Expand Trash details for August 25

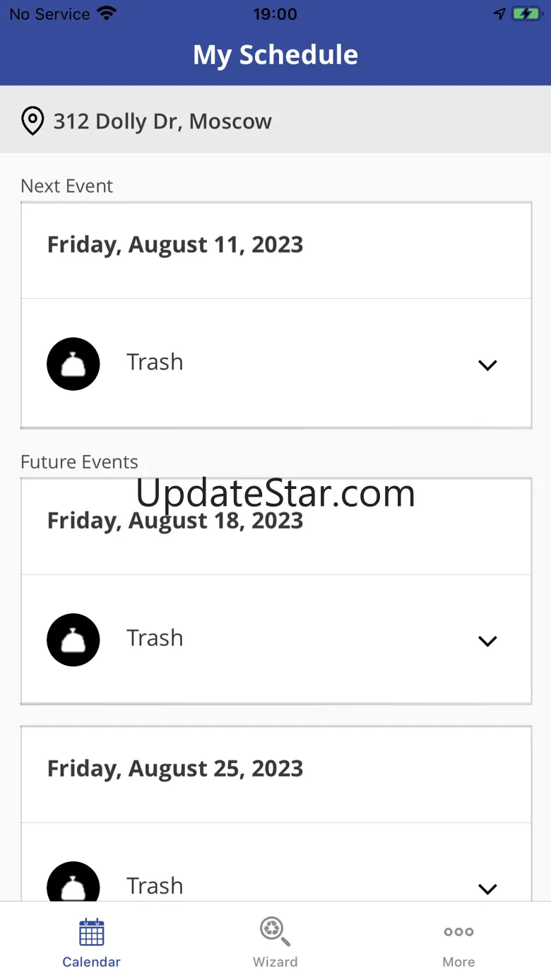pyautogui.click(x=487, y=888)
